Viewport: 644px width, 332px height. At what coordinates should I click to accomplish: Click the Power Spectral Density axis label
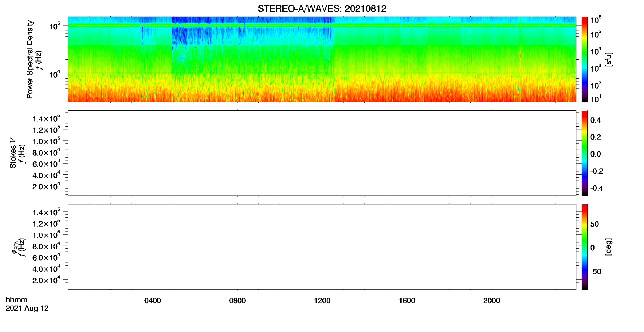pyautogui.click(x=30, y=59)
